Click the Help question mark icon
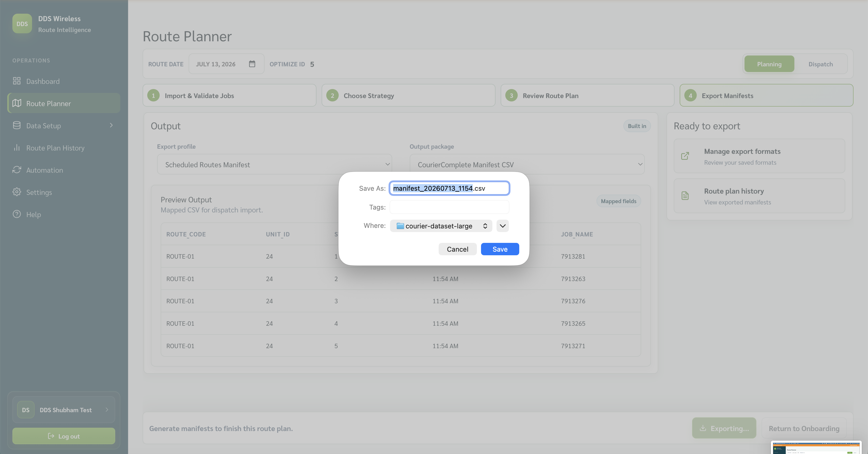The image size is (868, 454). (17, 214)
